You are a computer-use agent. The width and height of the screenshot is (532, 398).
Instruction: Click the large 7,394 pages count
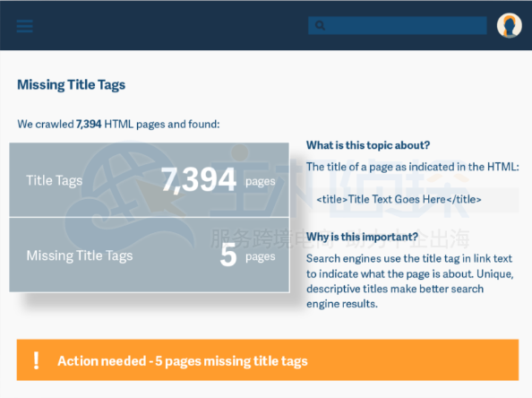coord(199,179)
